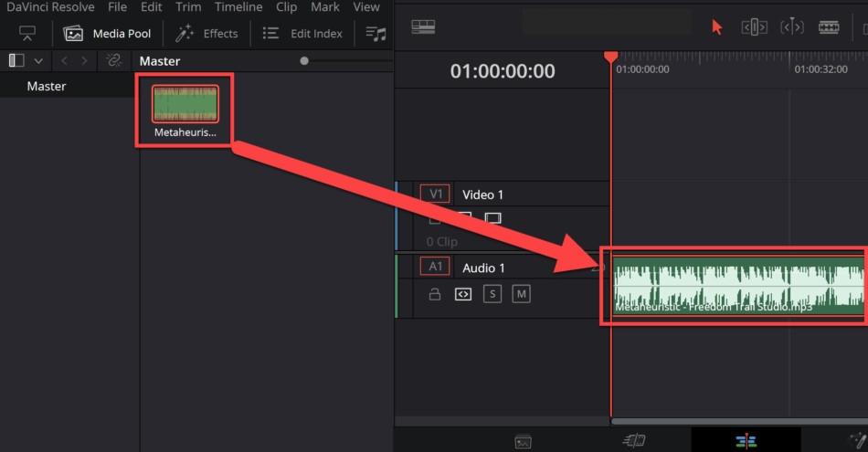
Task: Expand the bin list view dropdown chevron
Action: click(x=38, y=61)
